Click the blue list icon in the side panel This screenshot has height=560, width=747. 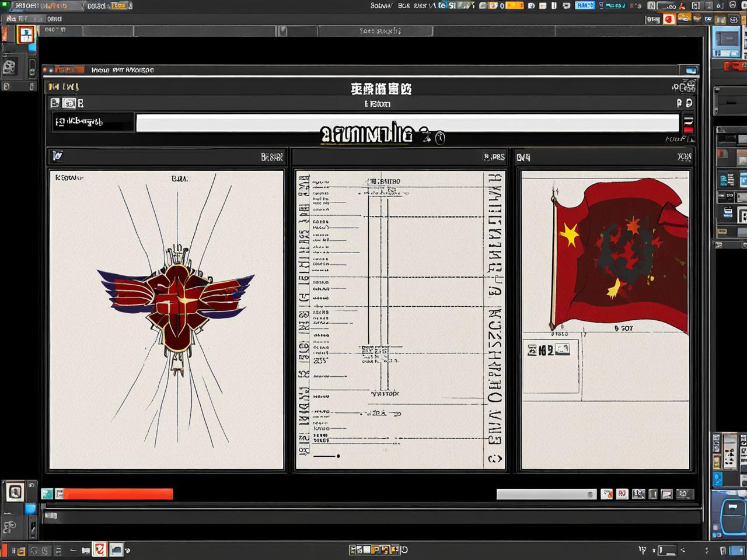click(x=727, y=180)
